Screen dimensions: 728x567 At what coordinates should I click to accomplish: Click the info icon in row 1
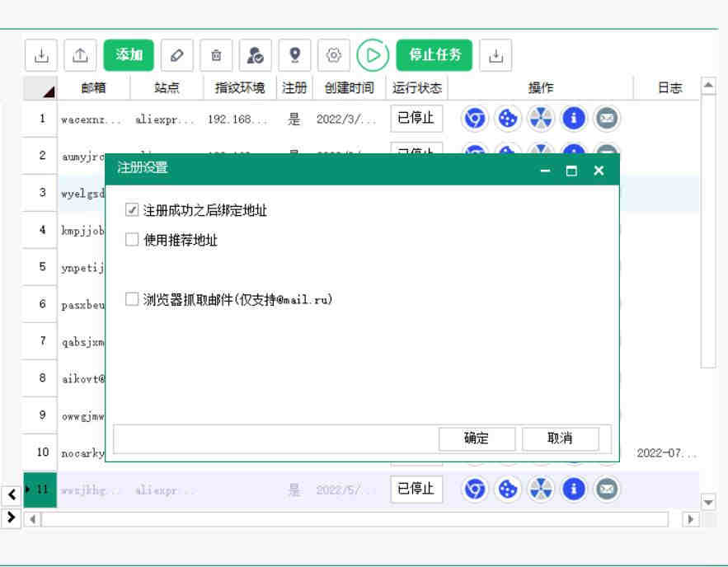click(x=574, y=119)
